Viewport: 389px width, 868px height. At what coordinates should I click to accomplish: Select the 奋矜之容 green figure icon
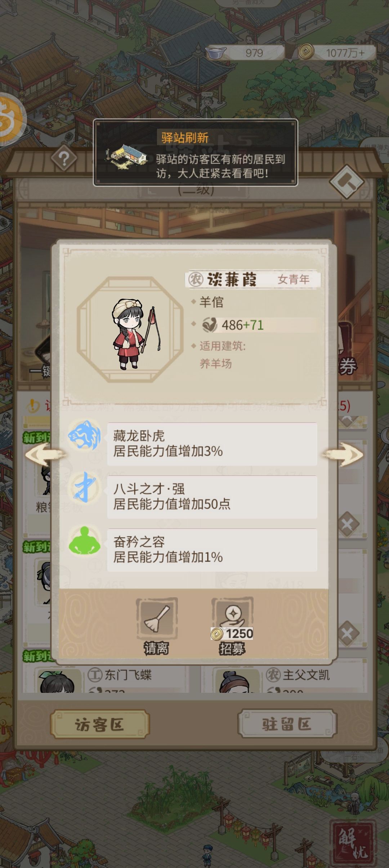click(85, 540)
